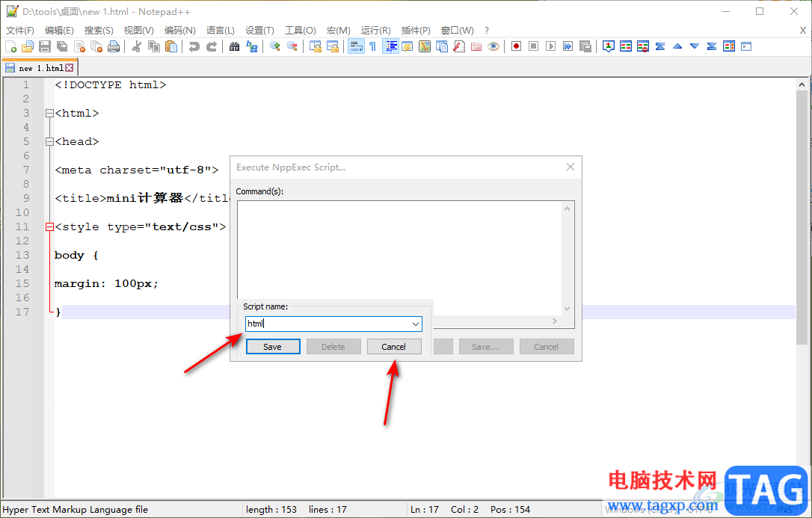Click the Stop recording macro icon
This screenshot has width=812, height=518.
pyautogui.click(x=533, y=46)
